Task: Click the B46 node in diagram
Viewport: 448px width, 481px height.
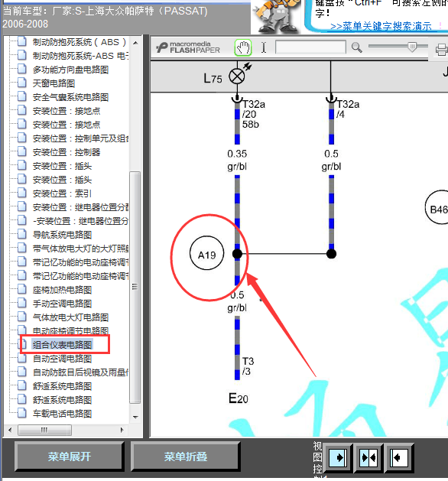Action: (x=437, y=208)
